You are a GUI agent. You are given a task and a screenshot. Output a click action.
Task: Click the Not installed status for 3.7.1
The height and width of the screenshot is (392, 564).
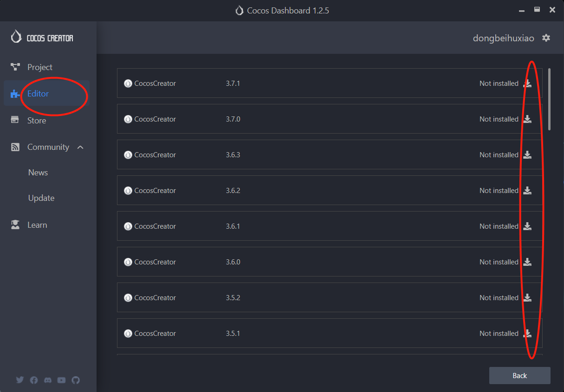tap(499, 84)
